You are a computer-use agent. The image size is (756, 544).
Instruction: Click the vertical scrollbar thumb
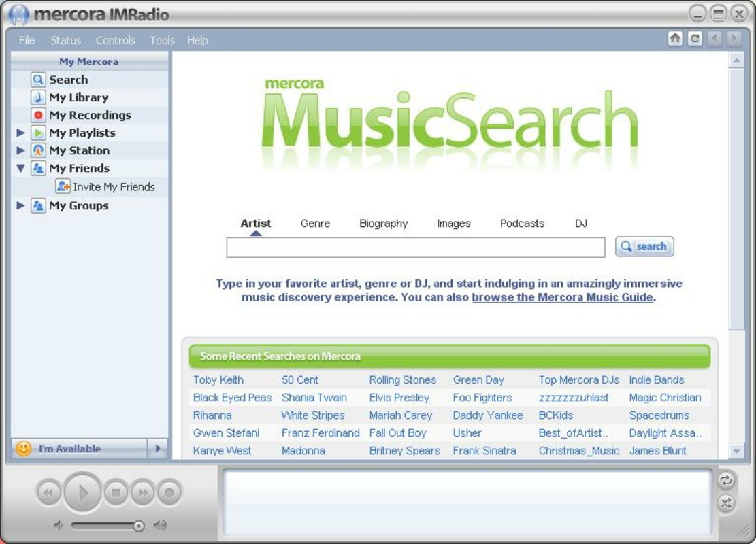pyautogui.click(x=736, y=199)
